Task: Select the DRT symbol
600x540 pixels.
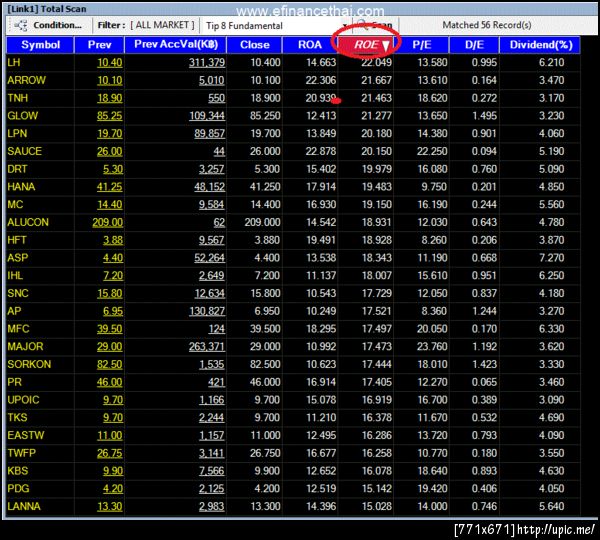Action: coord(17,169)
